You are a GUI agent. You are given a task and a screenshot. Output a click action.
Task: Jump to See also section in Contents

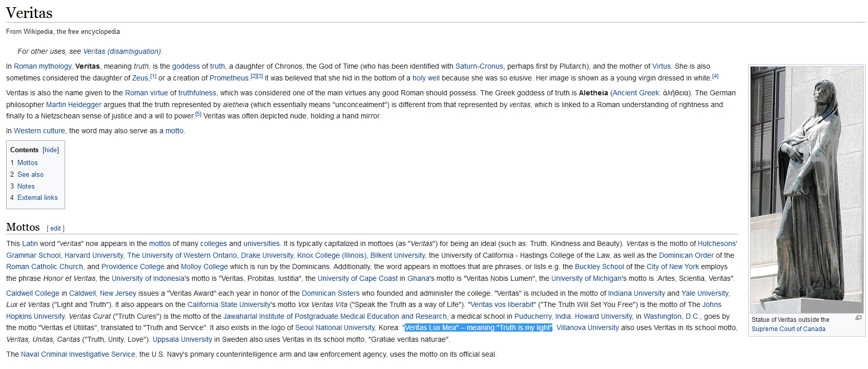(x=27, y=175)
